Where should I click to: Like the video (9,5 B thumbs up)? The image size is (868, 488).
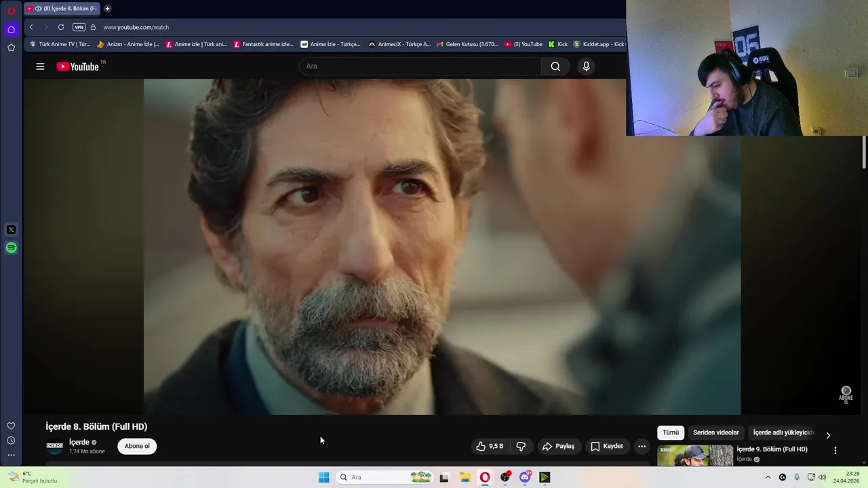point(490,446)
